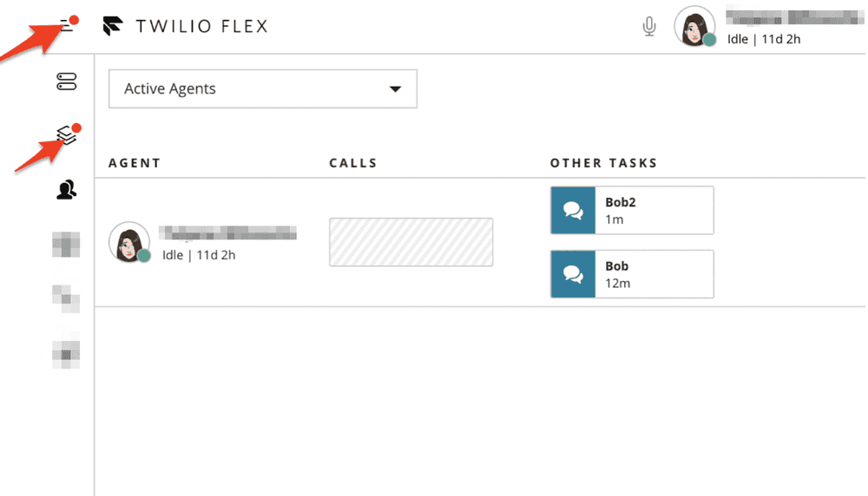Select the Bob 12m task card
Image resolution: width=868 pixels, height=496 pixels.
(x=654, y=274)
